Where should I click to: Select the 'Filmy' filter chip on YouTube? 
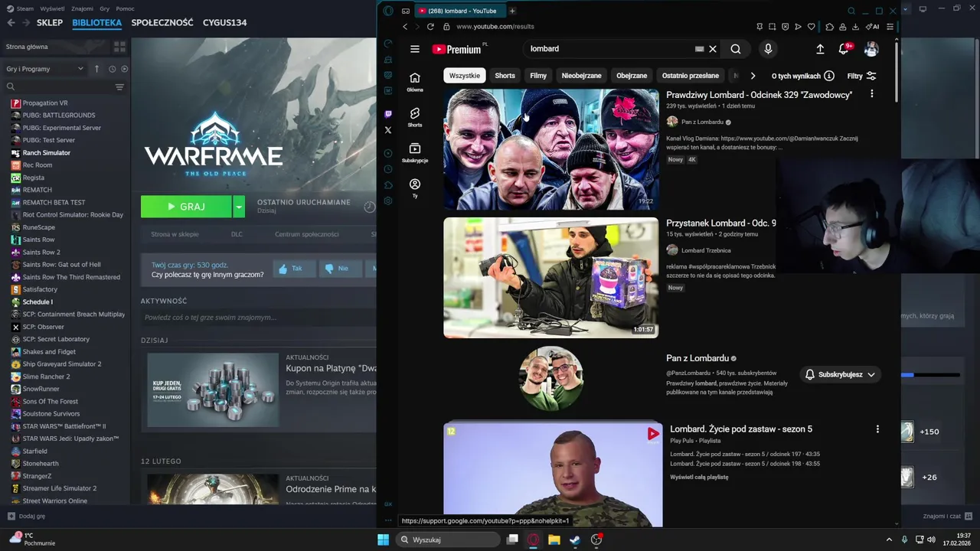(538, 76)
